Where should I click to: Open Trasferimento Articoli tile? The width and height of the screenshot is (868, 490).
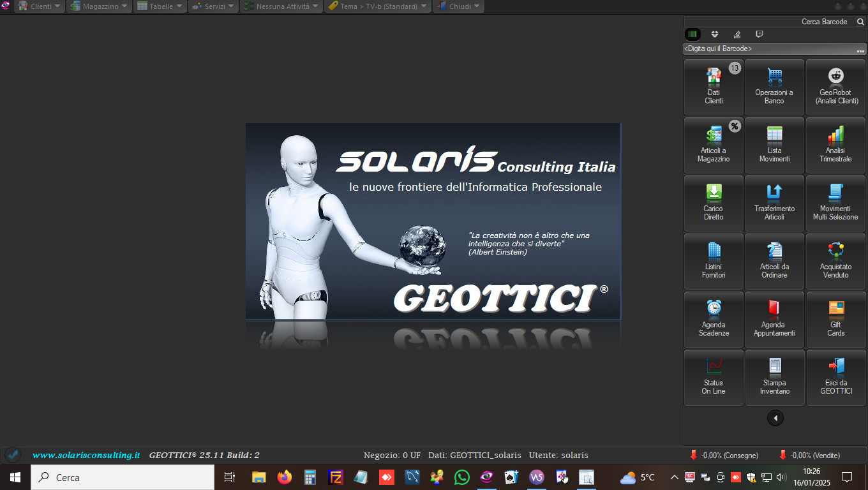click(774, 204)
